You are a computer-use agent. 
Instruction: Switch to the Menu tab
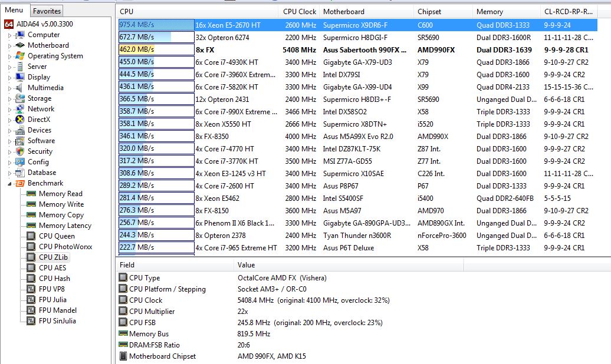14,10
